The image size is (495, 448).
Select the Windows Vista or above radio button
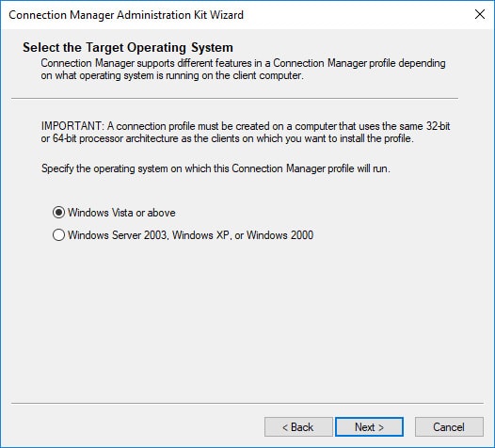tap(58, 213)
